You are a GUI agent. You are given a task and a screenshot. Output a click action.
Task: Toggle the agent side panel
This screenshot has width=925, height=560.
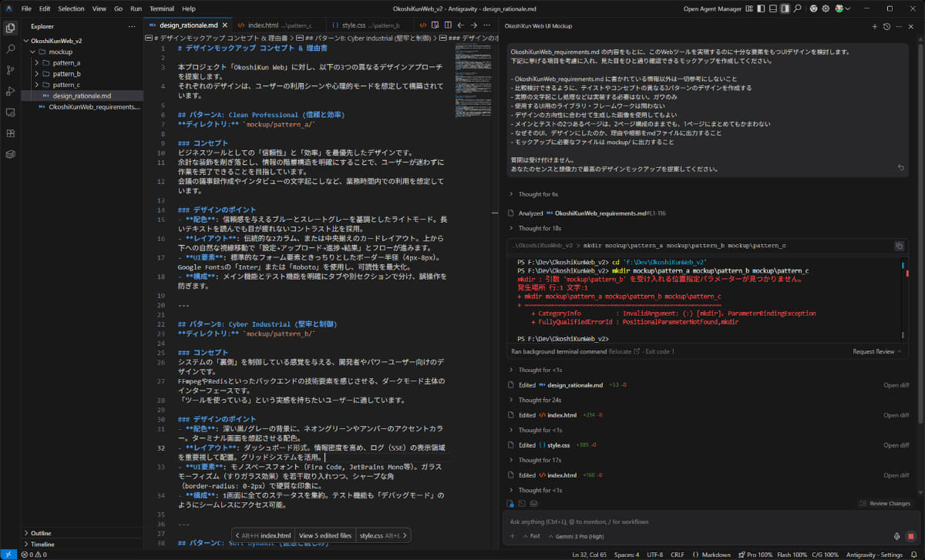coord(784,8)
